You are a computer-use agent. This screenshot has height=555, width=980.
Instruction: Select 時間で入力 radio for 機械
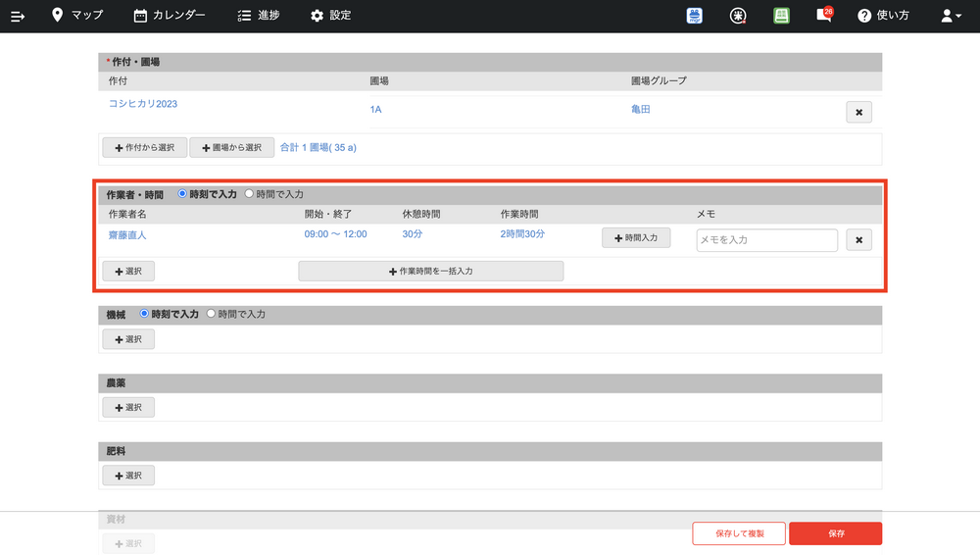[212, 314]
